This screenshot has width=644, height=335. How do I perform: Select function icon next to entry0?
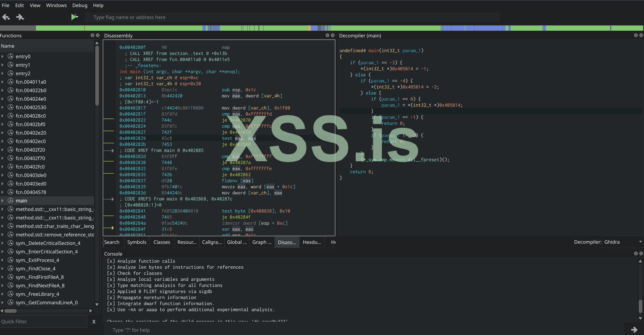click(10, 57)
